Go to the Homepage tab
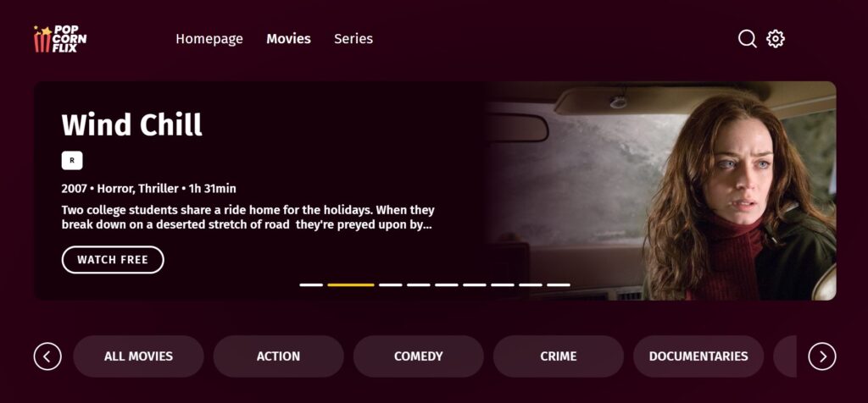Viewport: 868px width, 403px height. [x=209, y=39]
